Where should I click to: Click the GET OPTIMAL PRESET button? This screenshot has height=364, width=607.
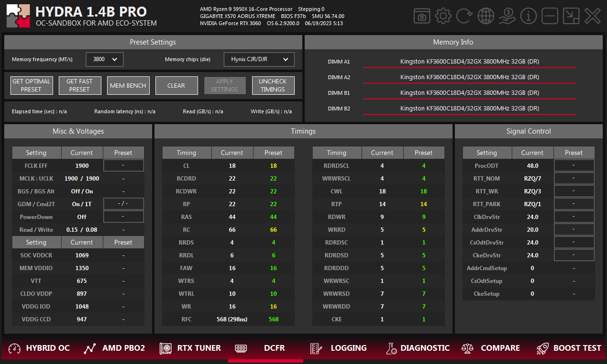pos(31,85)
